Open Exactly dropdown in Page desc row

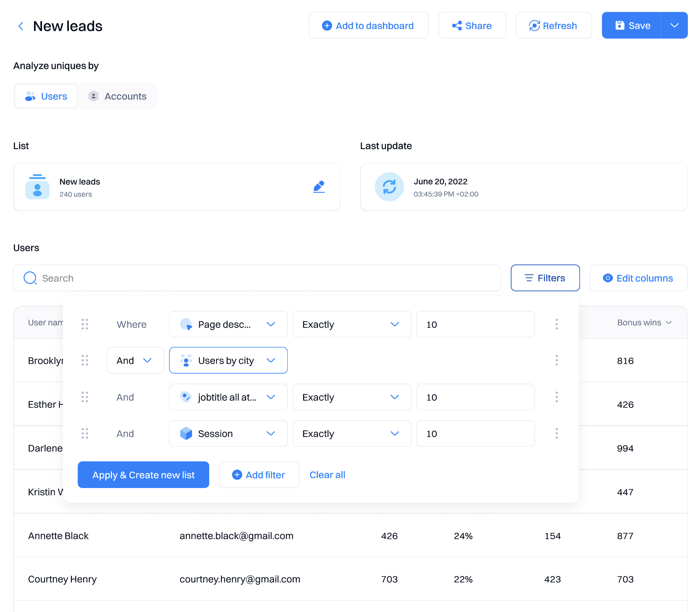tap(352, 324)
